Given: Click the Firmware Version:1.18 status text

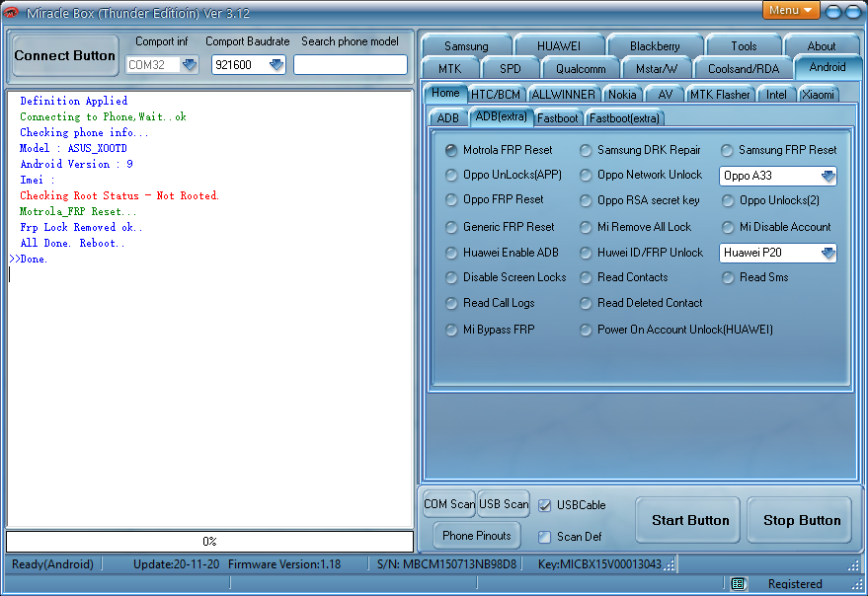Looking at the screenshot, I should click(x=284, y=563).
